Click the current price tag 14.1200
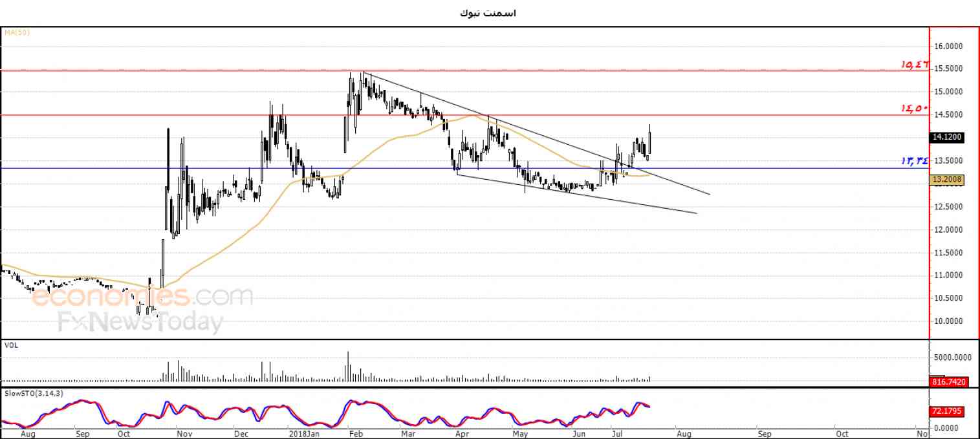Viewport: 980px width, 439px height. (x=946, y=137)
